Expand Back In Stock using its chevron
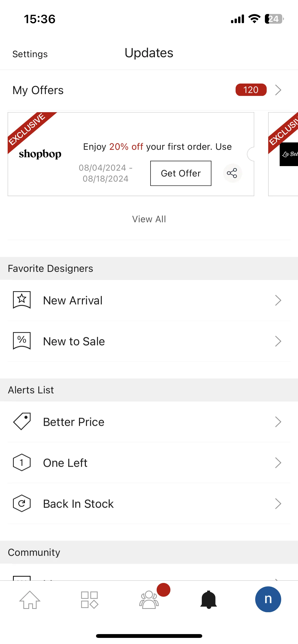 [278, 504]
